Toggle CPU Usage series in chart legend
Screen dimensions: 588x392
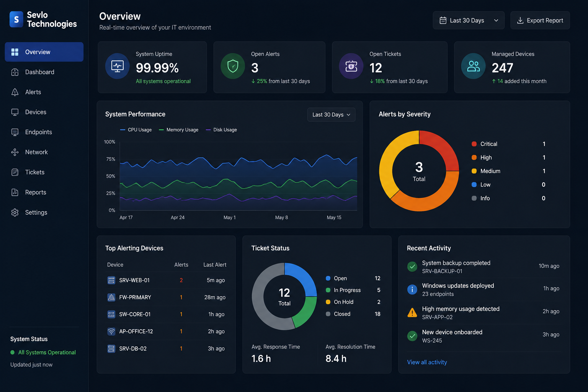pos(136,130)
